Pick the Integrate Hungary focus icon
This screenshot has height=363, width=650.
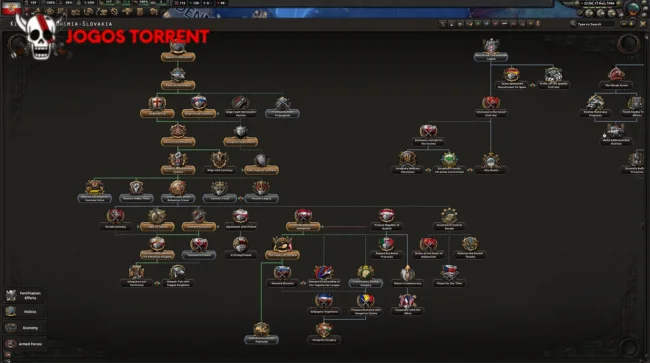click(x=324, y=329)
